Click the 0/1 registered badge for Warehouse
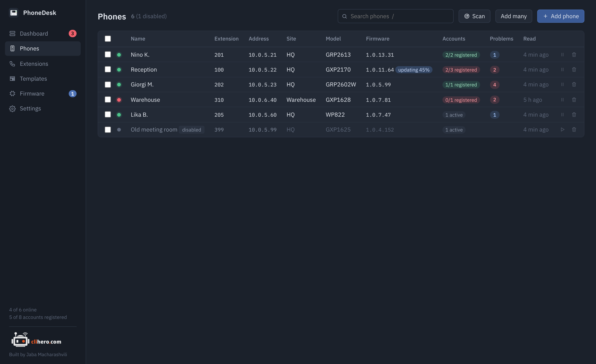596x364 pixels. (461, 100)
